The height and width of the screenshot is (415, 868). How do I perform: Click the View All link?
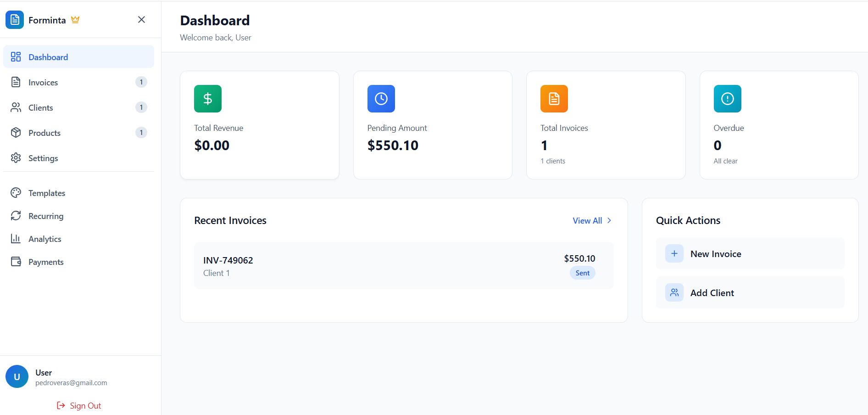pyautogui.click(x=592, y=221)
